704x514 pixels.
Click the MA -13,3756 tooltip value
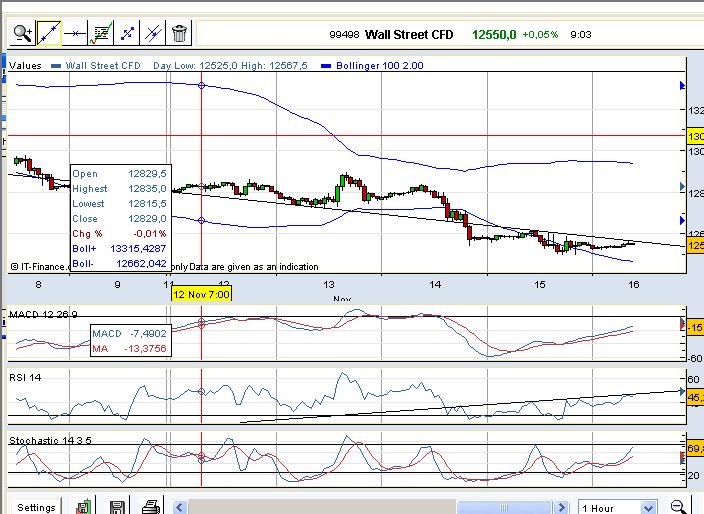point(145,348)
